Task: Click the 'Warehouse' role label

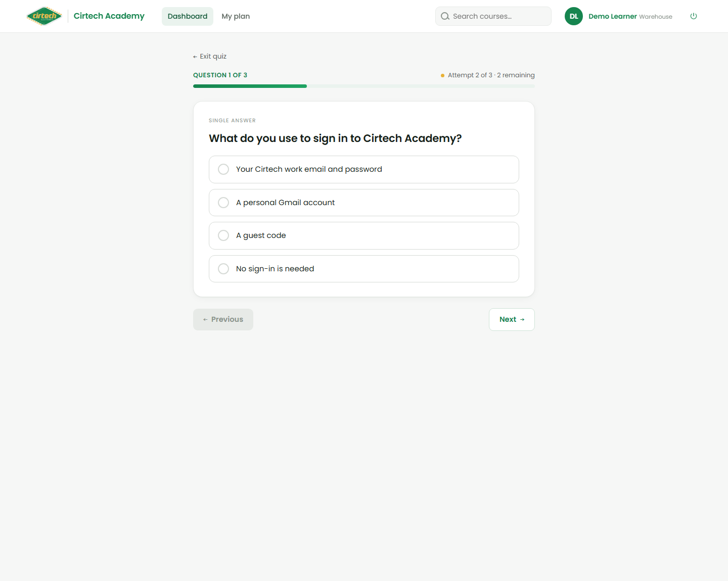Action: pos(656,17)
